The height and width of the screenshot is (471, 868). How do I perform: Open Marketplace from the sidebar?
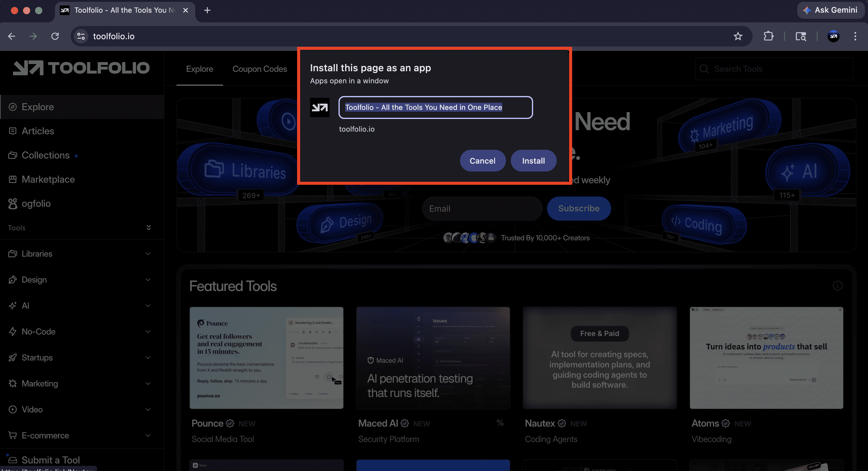point(48,179)
